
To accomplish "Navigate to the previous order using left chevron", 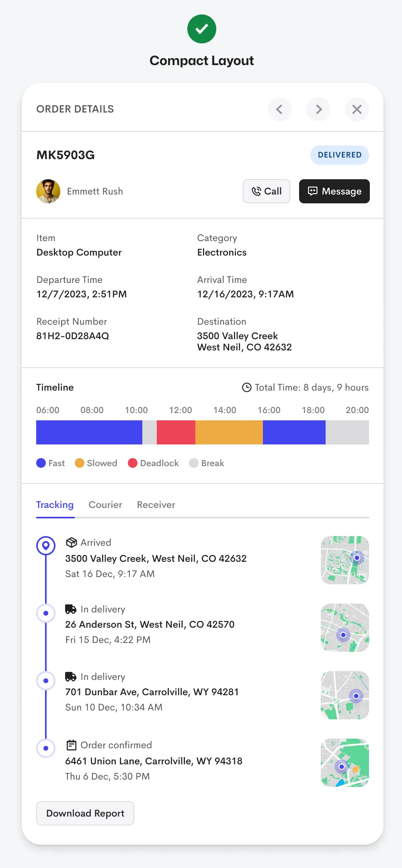I will (280, 109).
